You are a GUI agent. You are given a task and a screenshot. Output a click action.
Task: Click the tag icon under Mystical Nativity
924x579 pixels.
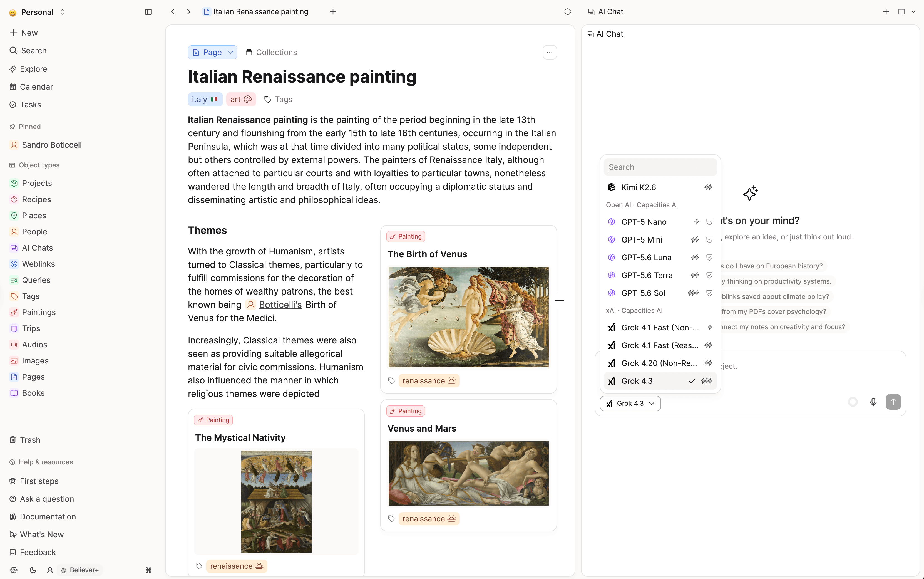(x=199, y=566)
